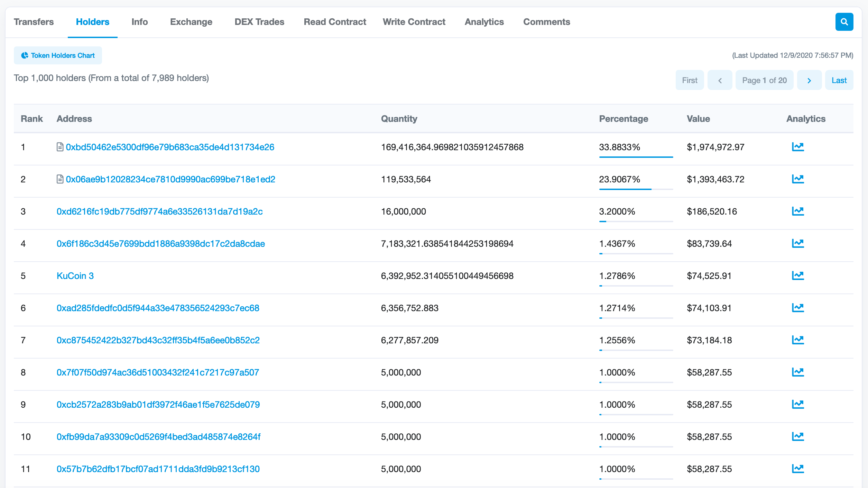Viewport: 868px width, 488px height.
Task: Click the 3.2000% percentage progress bar
Action: [636, 222]
